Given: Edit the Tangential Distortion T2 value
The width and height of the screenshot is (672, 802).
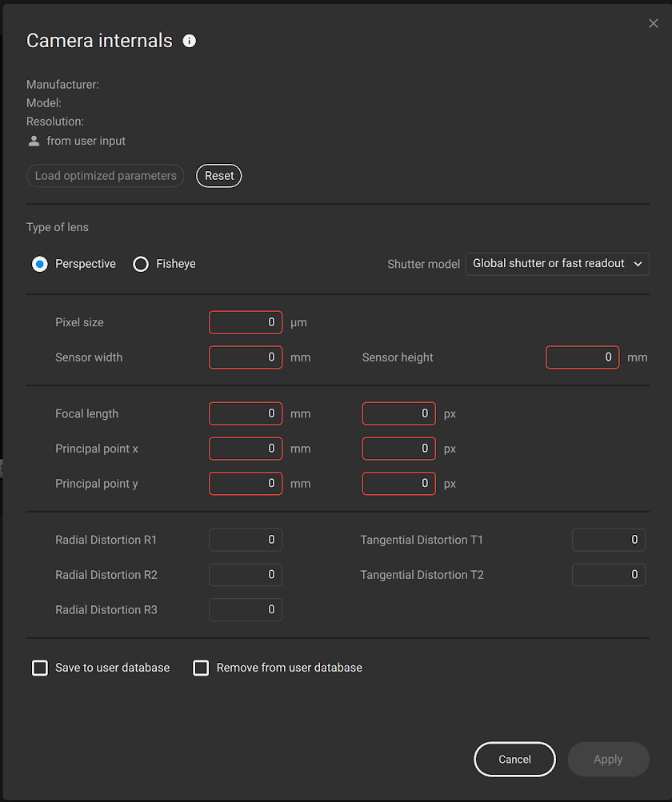Looking at the screenshot, I should 609,575.
